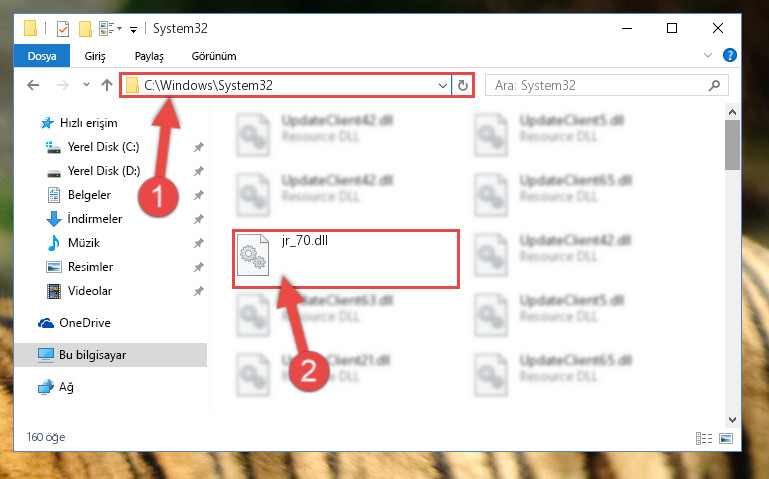
Task: Open the Dosya menu tab
Action: tap(42, 56)
